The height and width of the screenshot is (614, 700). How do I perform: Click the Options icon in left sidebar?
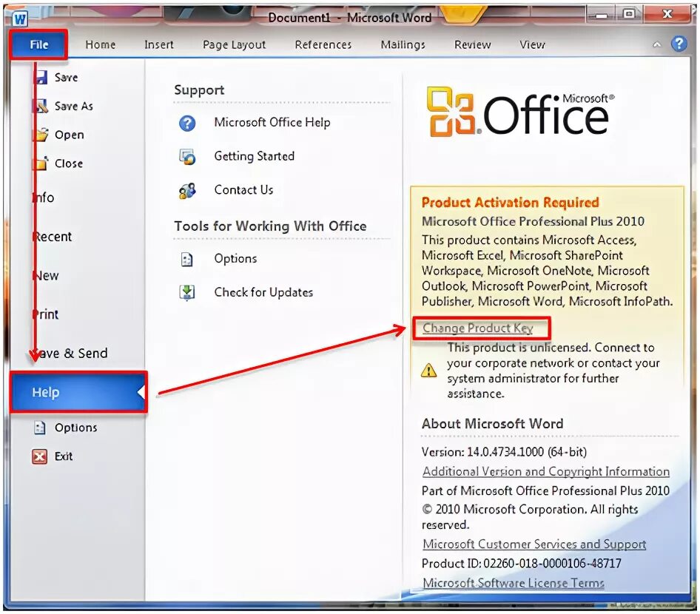[x=40, y=428]
